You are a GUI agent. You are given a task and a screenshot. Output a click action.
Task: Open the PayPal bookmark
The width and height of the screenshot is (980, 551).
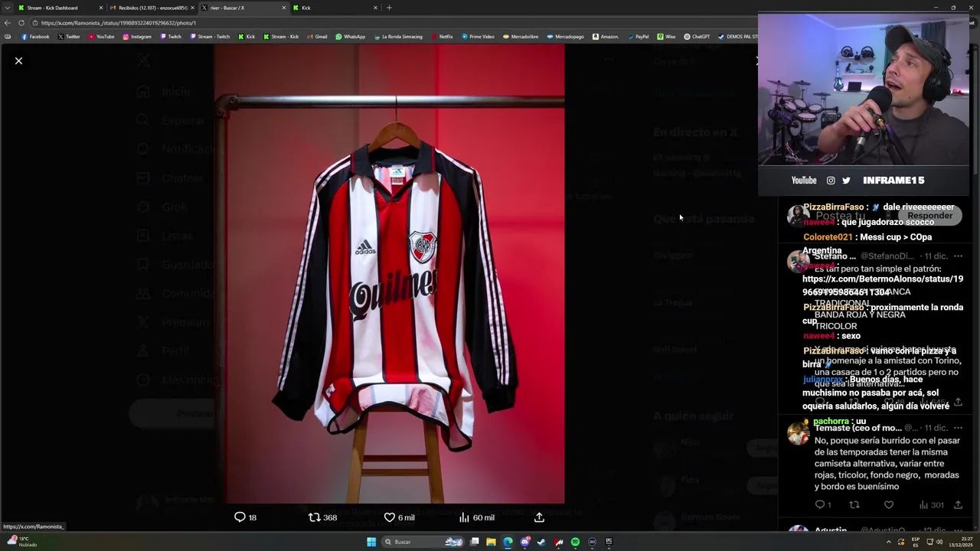(x=638, y=37)
